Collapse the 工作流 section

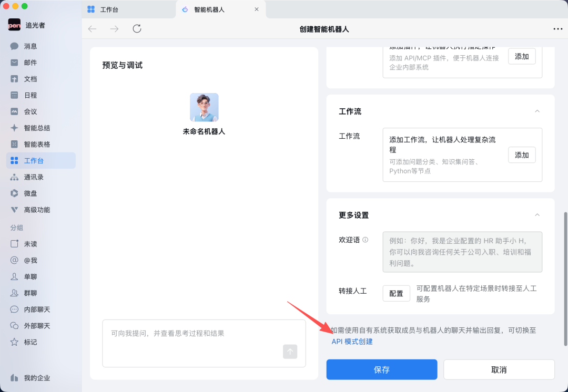[537, 111]
